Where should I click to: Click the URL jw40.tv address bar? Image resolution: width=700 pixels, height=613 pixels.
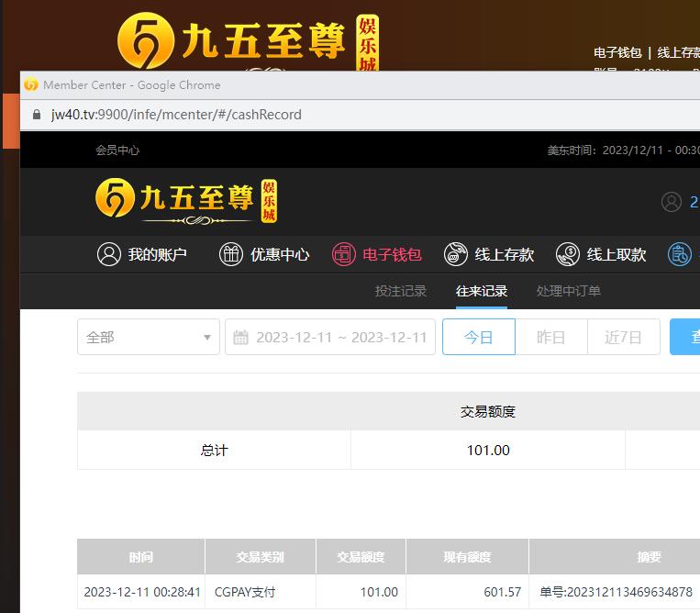click(x=176, y=115)
